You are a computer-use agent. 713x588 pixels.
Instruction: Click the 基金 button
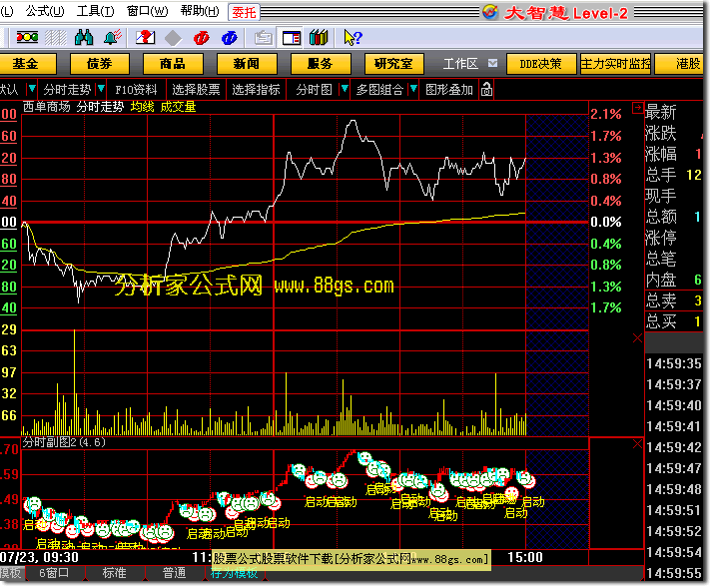[27, 64]
